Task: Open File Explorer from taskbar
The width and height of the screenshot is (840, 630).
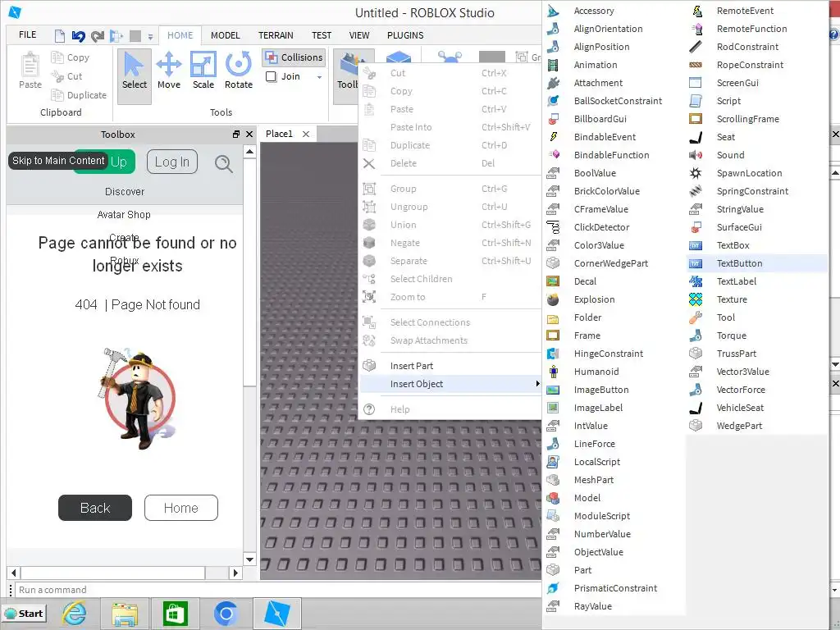Action: tap(125, 614)
